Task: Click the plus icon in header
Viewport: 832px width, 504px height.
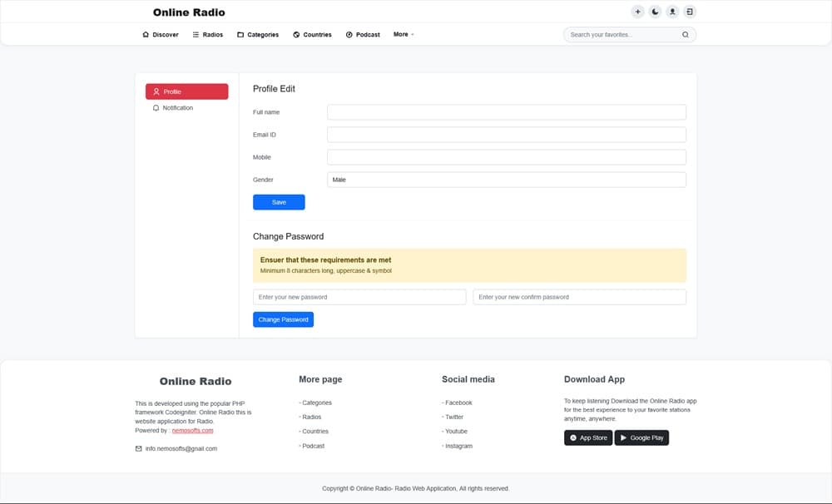Action: [637, 12]
